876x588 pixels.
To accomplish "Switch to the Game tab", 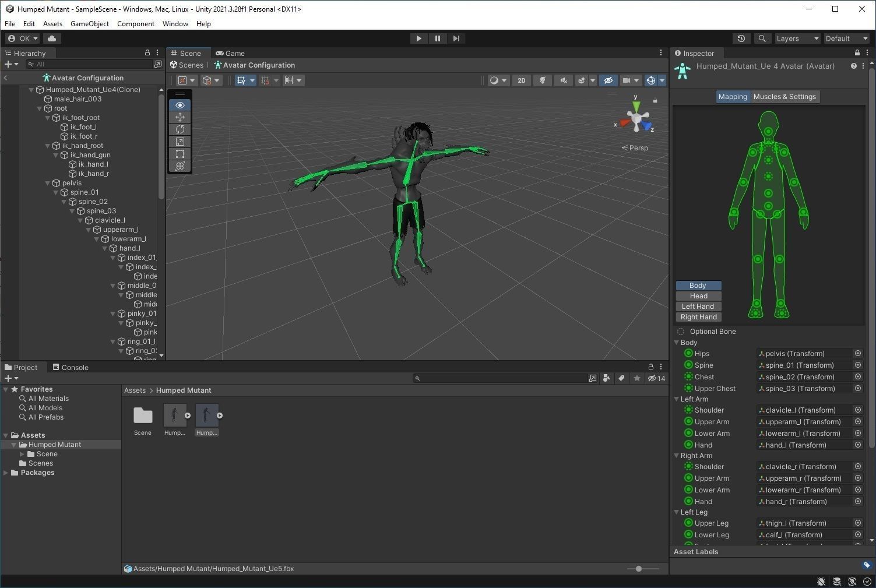I will coord(230,53).
